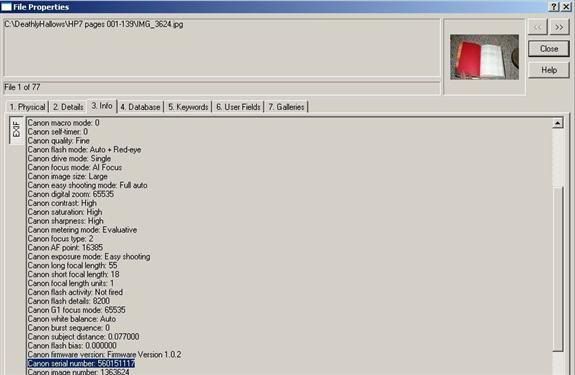Click the red book image thumbnail
Viewport: 575px width, 375px height.
click(484, 57)
